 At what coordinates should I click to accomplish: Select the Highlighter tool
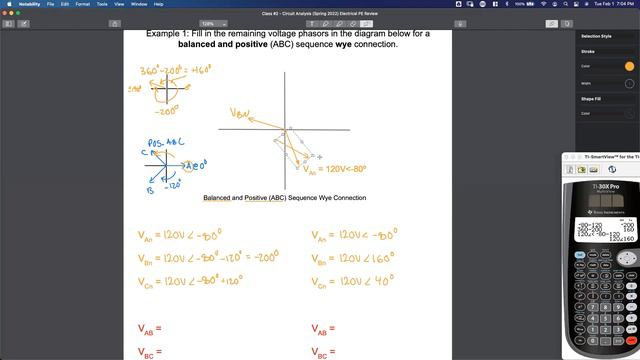click(339, 24)
